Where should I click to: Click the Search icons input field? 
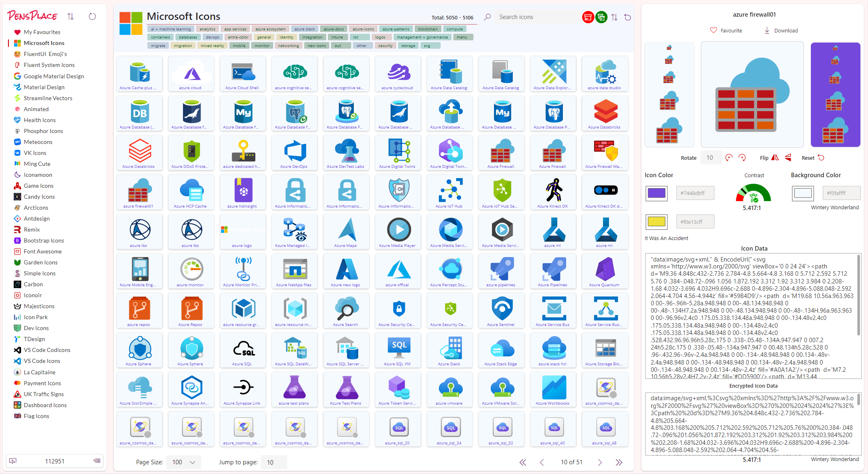(537, 17)
